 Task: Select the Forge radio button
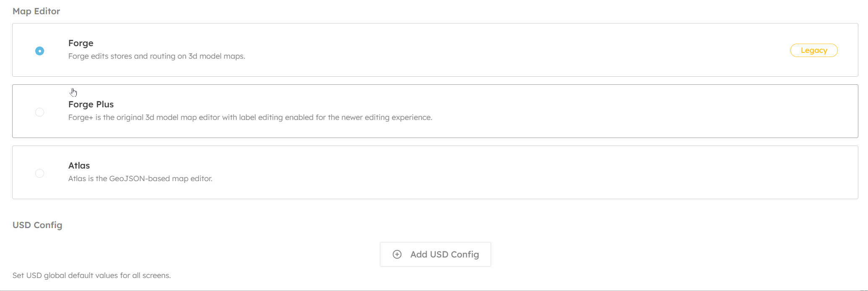tap(39, 51)
